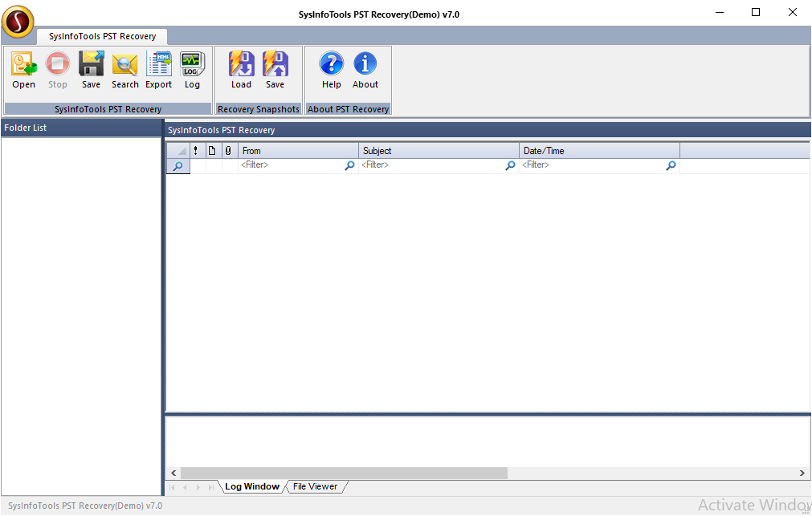
Task: Click the About PST Recovery group label
Action: [x=348, y=109]
